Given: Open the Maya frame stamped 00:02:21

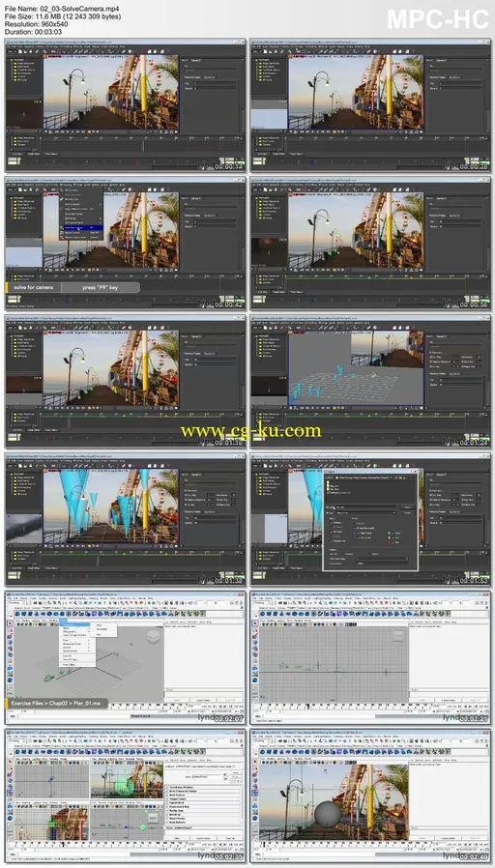Looking at the screenshot, I should pyautogui.click(x=370, y=658).
